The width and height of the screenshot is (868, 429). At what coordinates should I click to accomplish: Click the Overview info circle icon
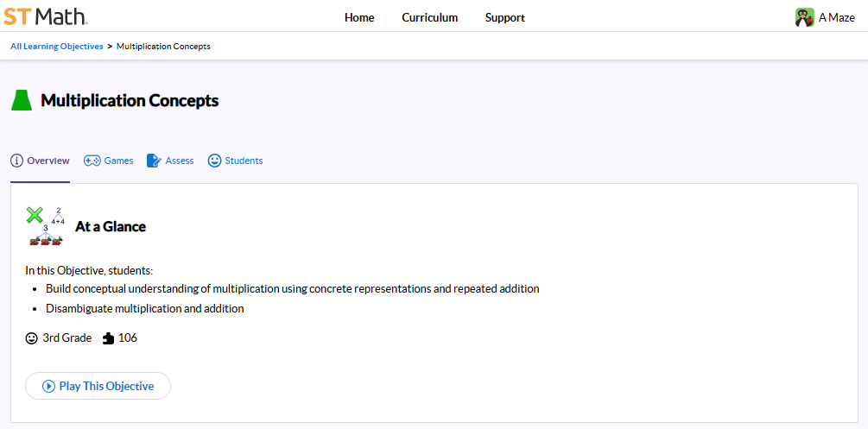16,161
